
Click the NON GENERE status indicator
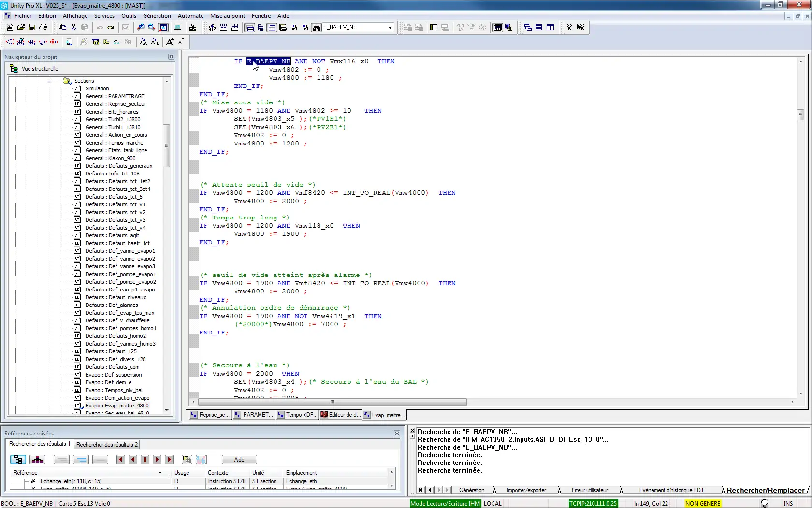pyautogui.click(x=703, y=504)
